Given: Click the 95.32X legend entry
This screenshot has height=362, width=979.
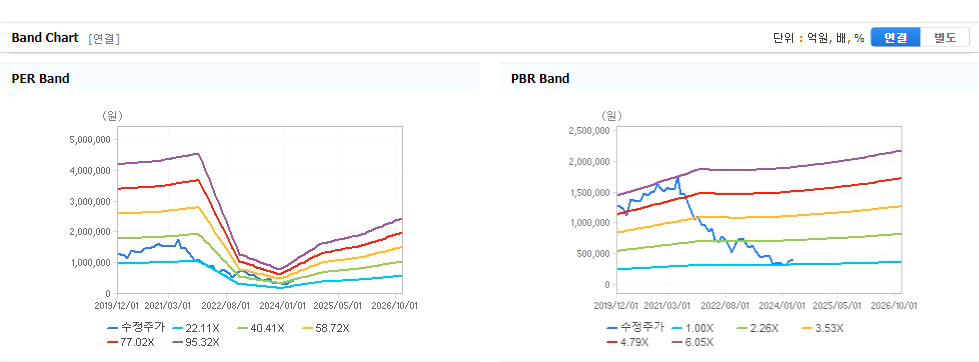Looking at the screenshot, I should coord(197,341).
